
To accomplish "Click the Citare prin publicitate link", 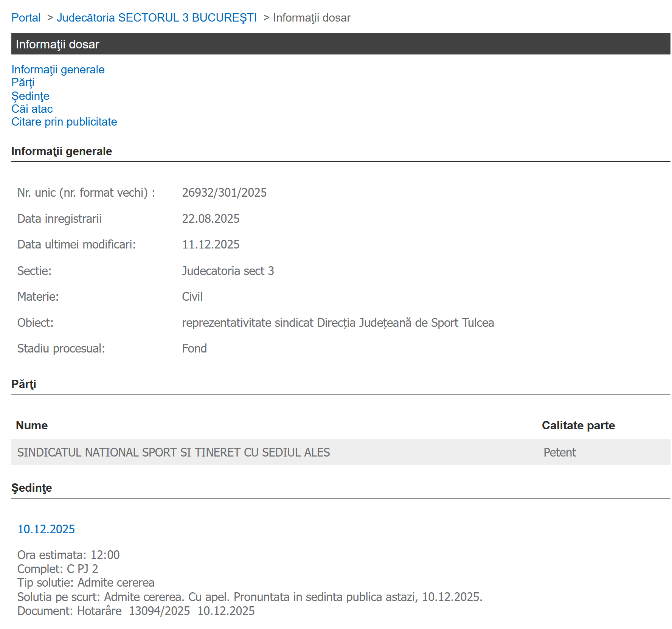I will 64,122.
